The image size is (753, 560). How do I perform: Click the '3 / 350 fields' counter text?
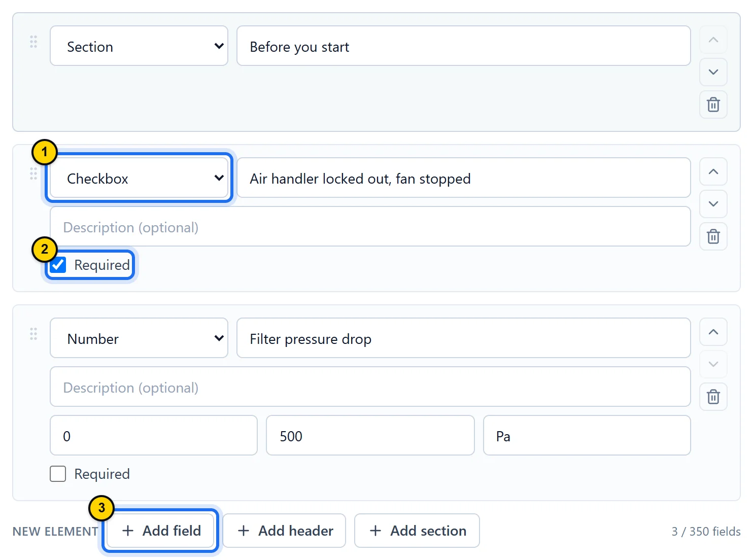coord(706,531)
